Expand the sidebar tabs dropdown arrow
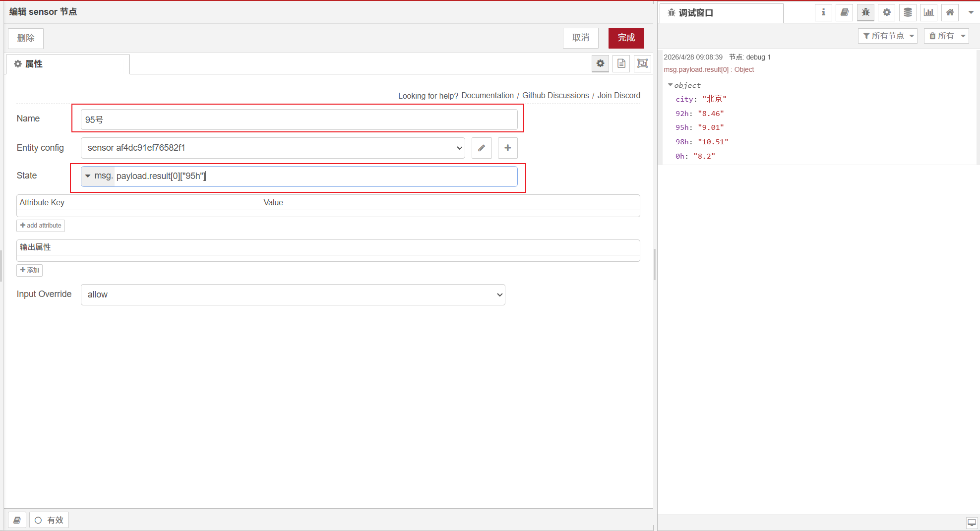Image resolution: width=980 pixels, height=531 pixels. point(971,12)
